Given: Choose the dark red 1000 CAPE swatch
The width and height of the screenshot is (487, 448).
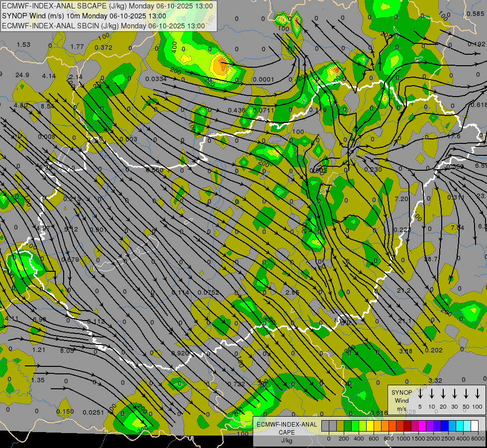Looking at the screenshot, I should click(407, 426).
